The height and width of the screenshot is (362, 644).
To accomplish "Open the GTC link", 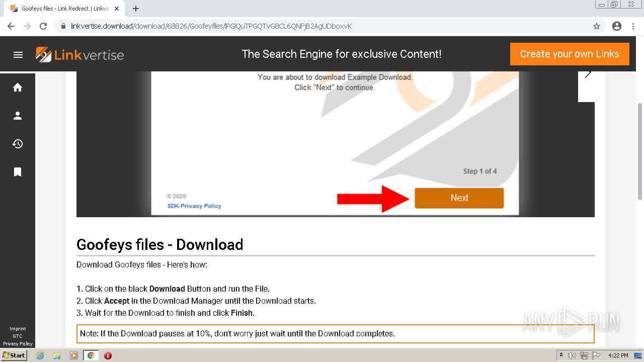I will click(x=18, y=336).
